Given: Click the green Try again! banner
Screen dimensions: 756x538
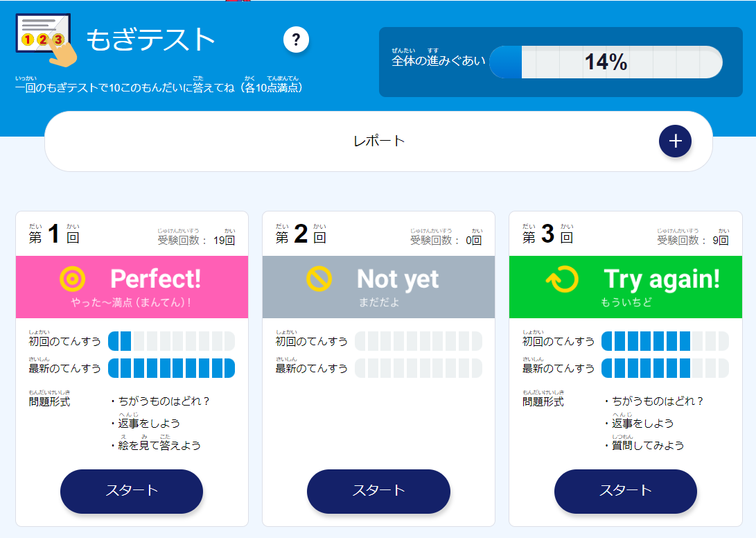Looking at the screenshot, I should coord(625,287).
